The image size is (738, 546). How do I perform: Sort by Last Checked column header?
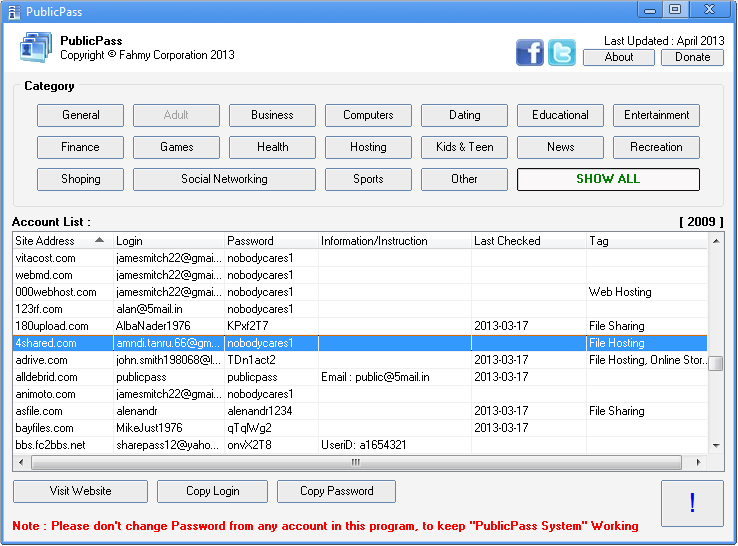(x=529, y=241)
